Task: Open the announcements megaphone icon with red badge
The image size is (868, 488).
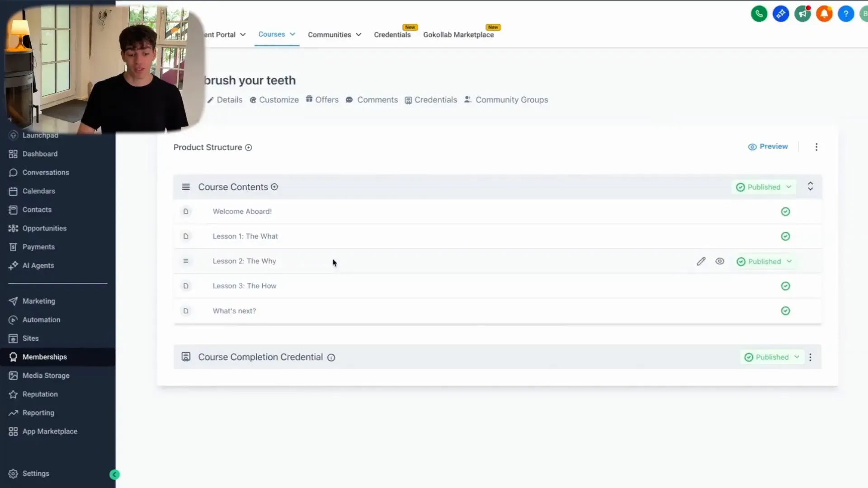Action: click(x=803, y=14)
